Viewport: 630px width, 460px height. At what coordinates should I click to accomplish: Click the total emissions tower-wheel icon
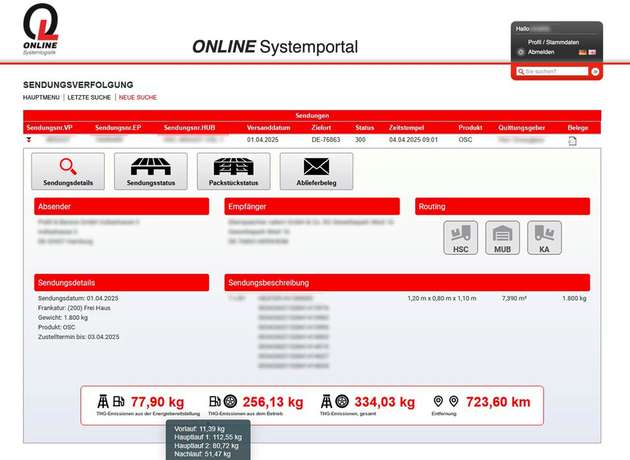(335, 401)
